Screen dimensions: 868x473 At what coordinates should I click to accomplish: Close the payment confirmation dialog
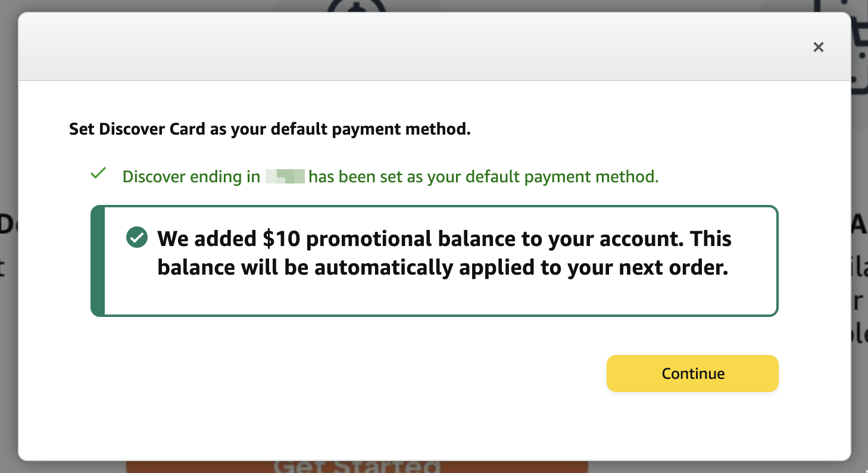[x=818, y=47]
